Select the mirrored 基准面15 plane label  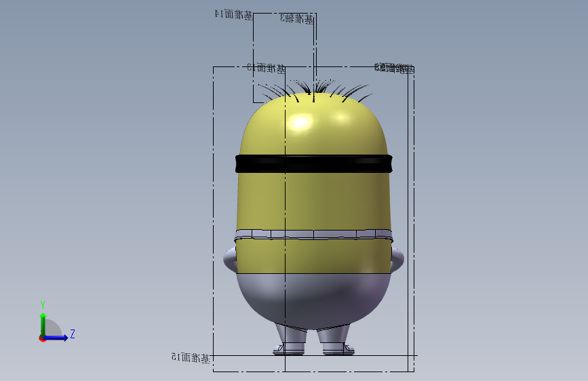[191, 357]
